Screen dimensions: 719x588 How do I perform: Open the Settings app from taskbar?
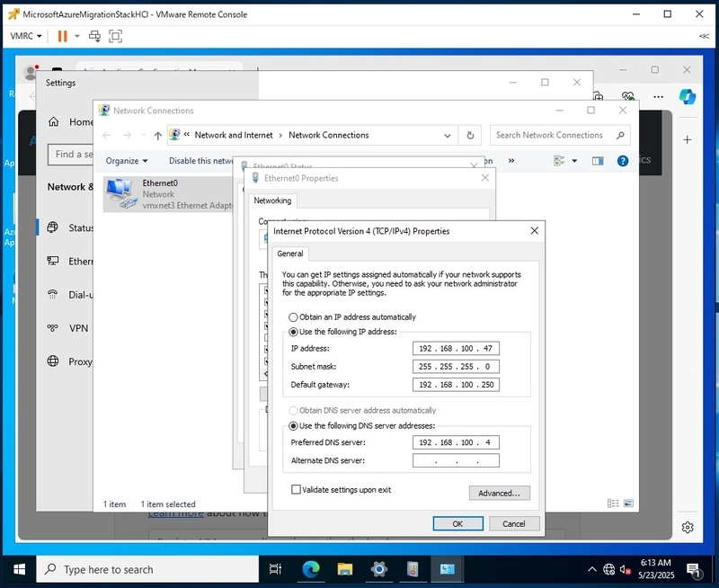[378, 570]
